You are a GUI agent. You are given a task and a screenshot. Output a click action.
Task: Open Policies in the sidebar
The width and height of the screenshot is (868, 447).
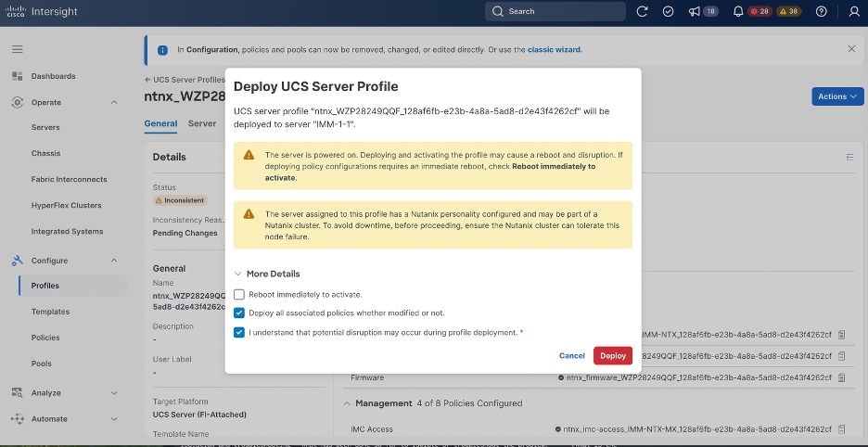coord(45,338)
